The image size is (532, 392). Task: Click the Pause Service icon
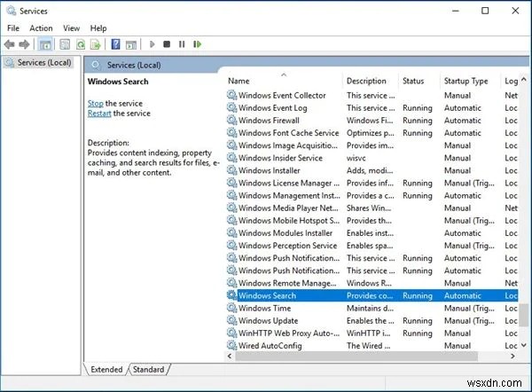tap(182, 44)
